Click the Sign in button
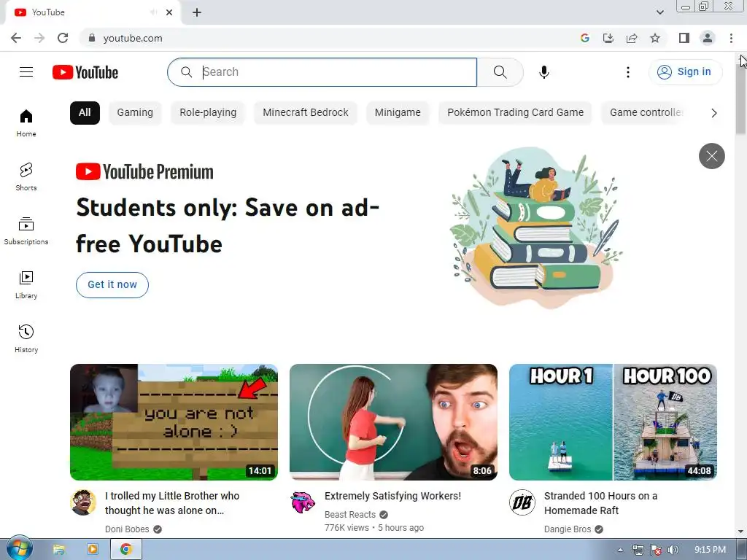The height and width of the screenshot is (560, 747). point(685,72)
